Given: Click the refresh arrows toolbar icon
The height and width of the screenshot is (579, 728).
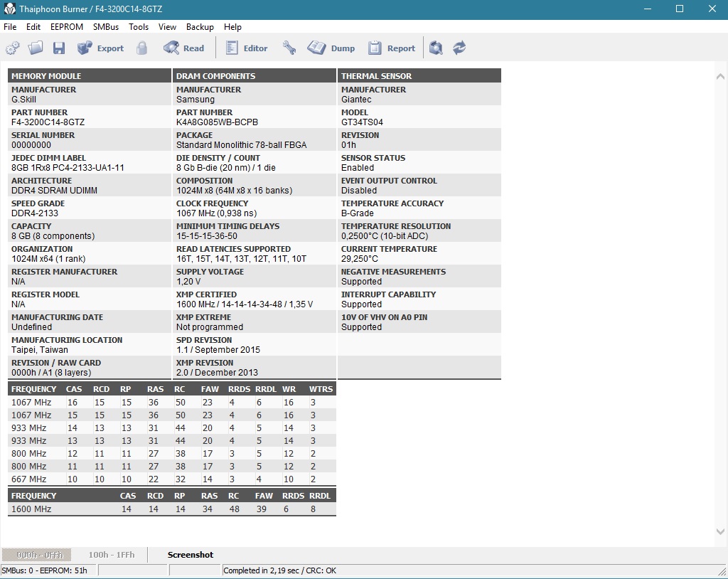Looking at the screenshot, I should [x=459, y=48].
